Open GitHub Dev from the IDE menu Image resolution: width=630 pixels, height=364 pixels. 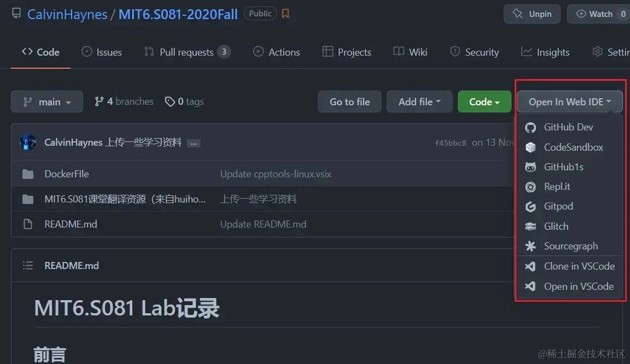coord(569,127)
